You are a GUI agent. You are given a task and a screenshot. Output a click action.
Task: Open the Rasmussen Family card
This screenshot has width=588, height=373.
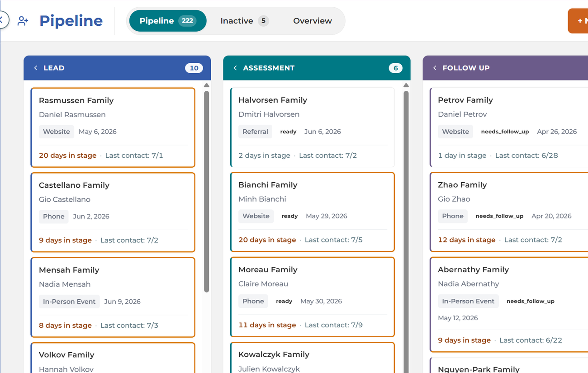click(113, 127)
